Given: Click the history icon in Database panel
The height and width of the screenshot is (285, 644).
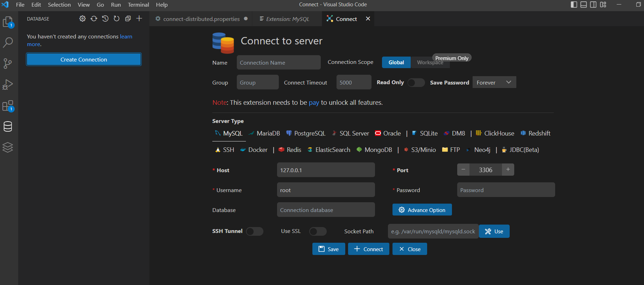Looking at the screenshot, I should point(105,19).
